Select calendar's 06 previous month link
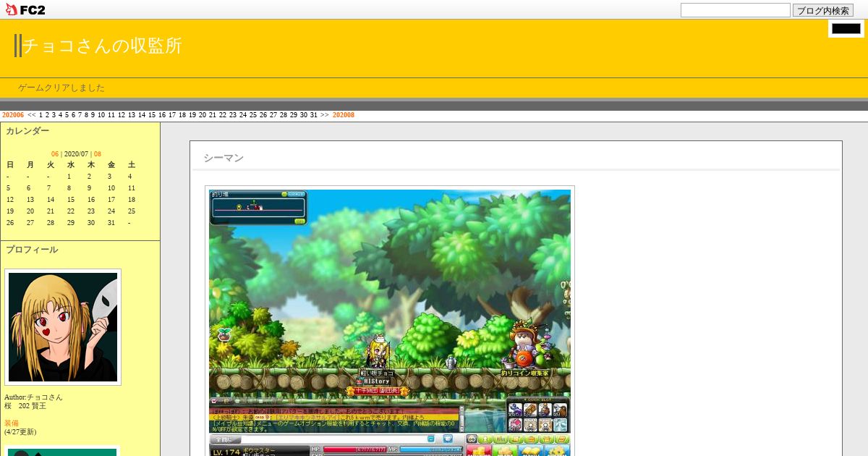 point(55,154)
